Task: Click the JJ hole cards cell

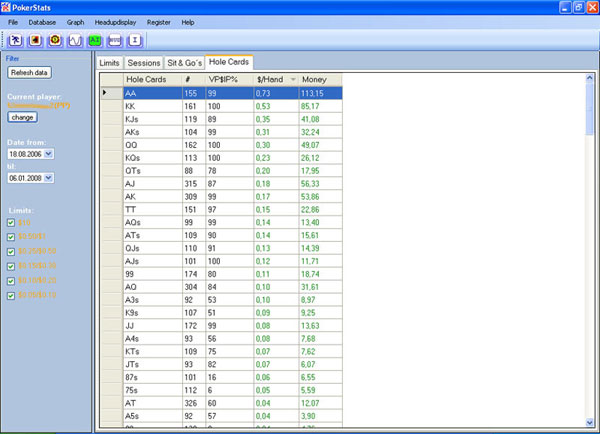Action: [153, 326]
